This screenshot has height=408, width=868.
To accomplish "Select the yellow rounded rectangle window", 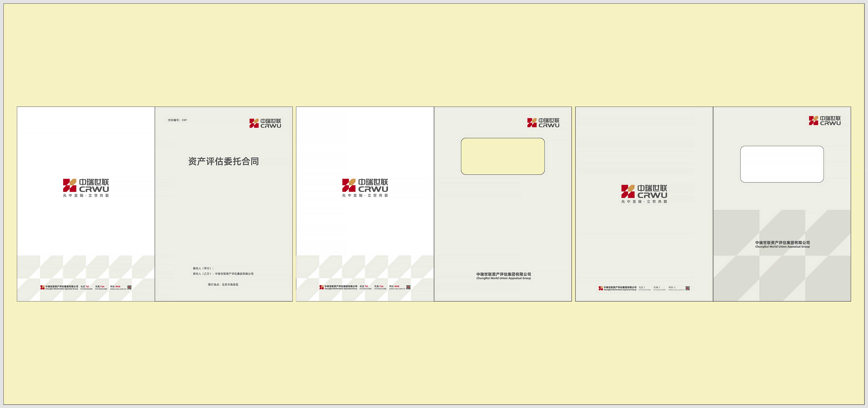I will pos(503,156).
